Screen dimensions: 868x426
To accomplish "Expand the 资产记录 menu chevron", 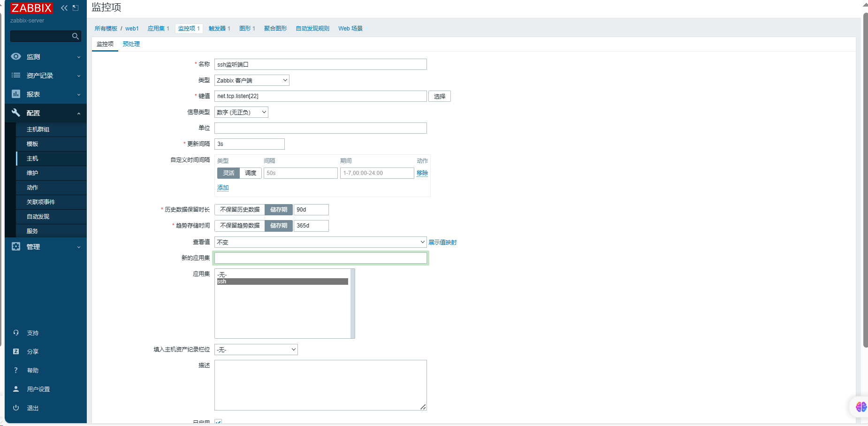I will pyautogui.click(x=79, y=76).
